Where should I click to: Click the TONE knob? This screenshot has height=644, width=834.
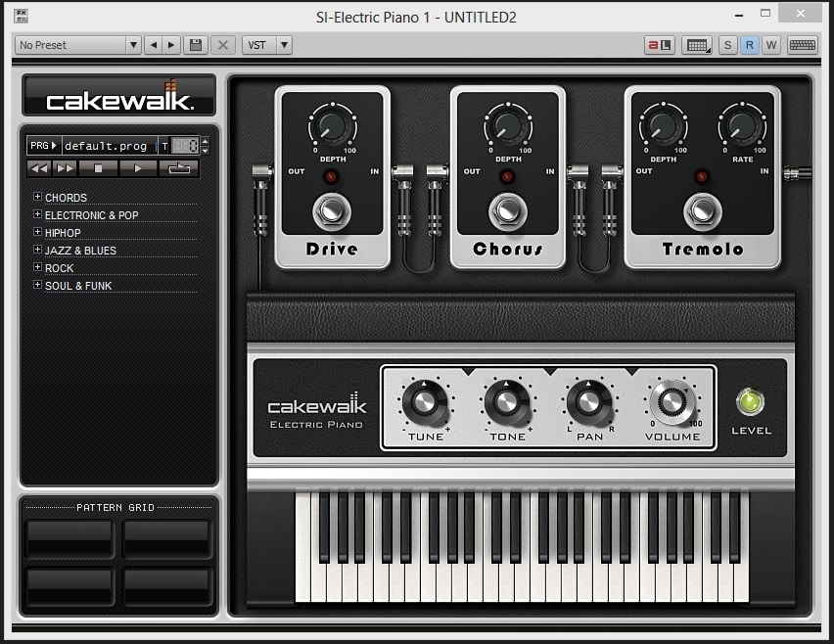507,402
